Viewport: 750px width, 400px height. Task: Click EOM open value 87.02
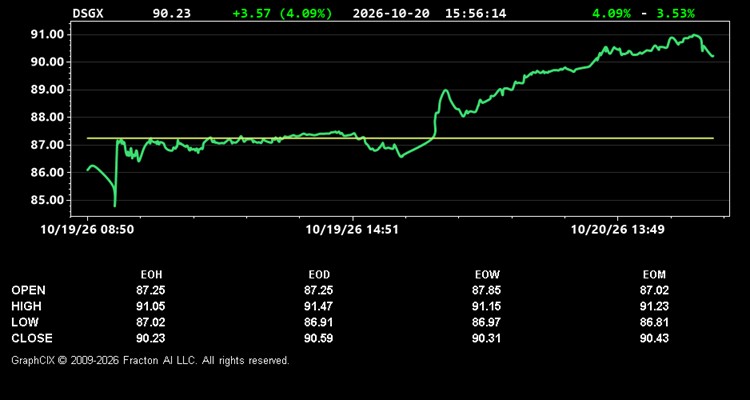tap(654, 290)
